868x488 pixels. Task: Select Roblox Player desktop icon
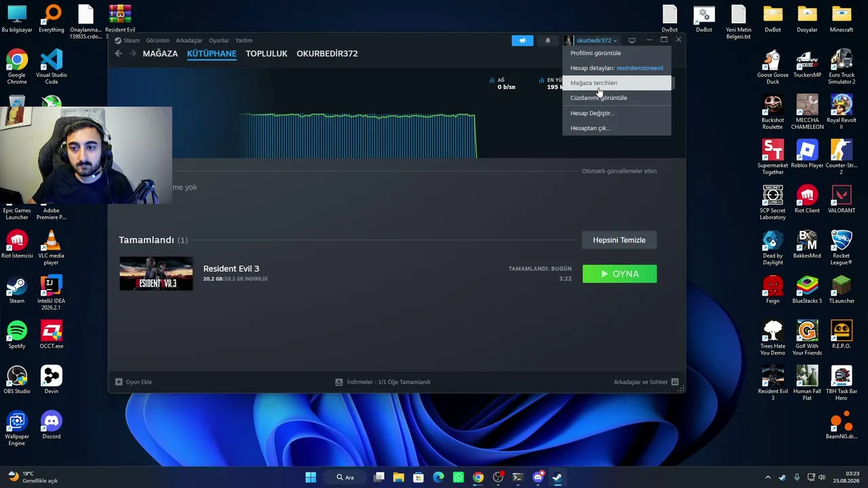point(807,155)
